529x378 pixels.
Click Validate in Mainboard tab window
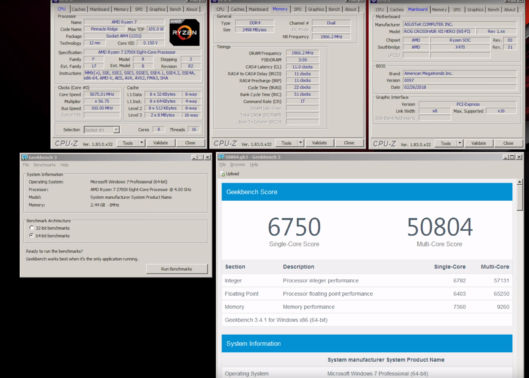(478, 143)
